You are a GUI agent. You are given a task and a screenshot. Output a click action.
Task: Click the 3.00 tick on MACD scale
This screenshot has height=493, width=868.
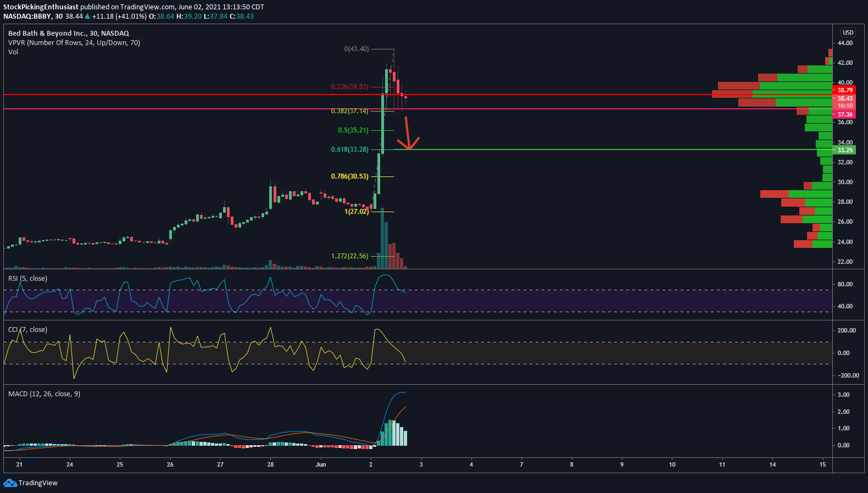tap(843, 395)
